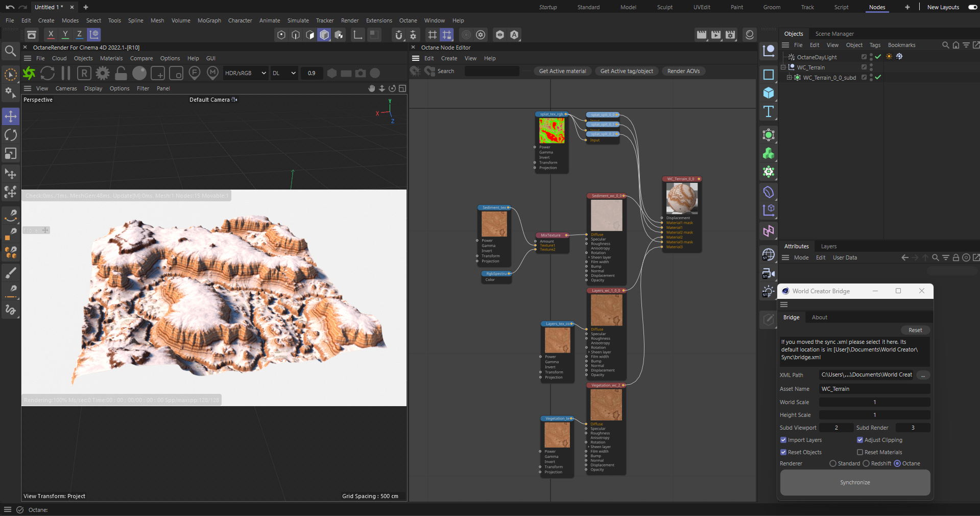980x516 pixels.
Task: Pause the Octane render
Action: [66, 73]
